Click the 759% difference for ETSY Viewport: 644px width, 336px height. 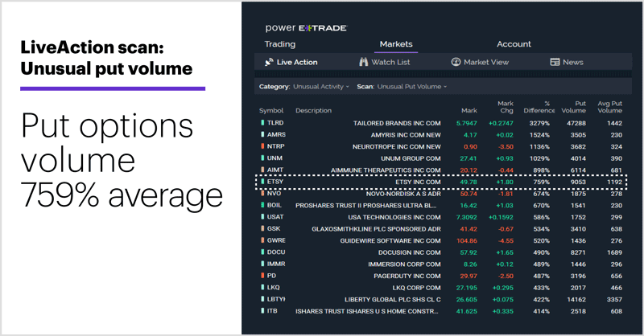[x=541, y=182]
